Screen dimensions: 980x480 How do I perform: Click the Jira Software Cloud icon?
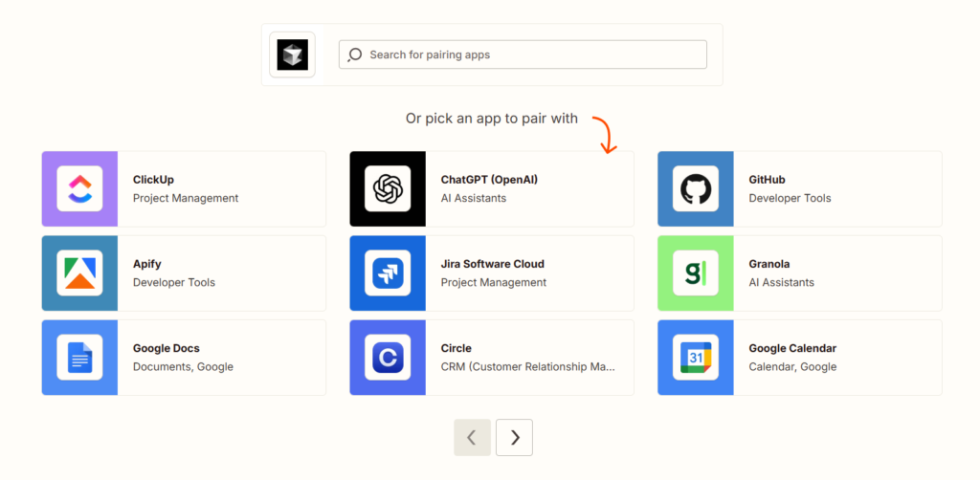click(388, 273)
